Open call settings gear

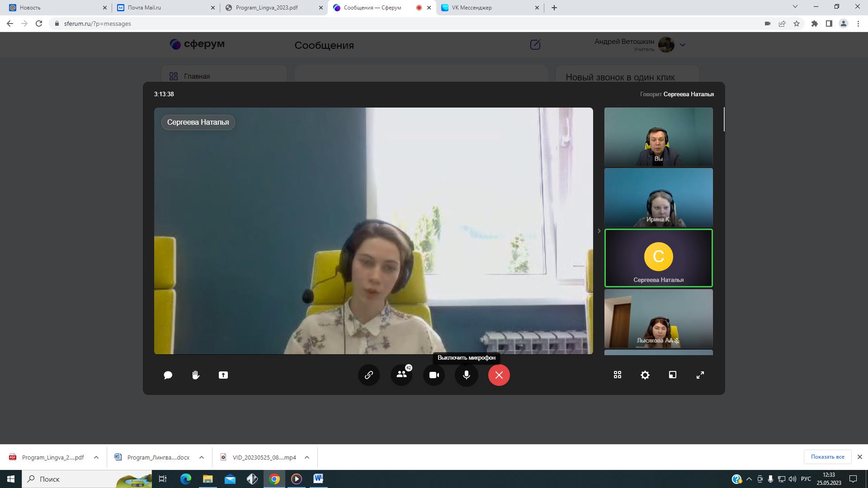tap(645, 375)
